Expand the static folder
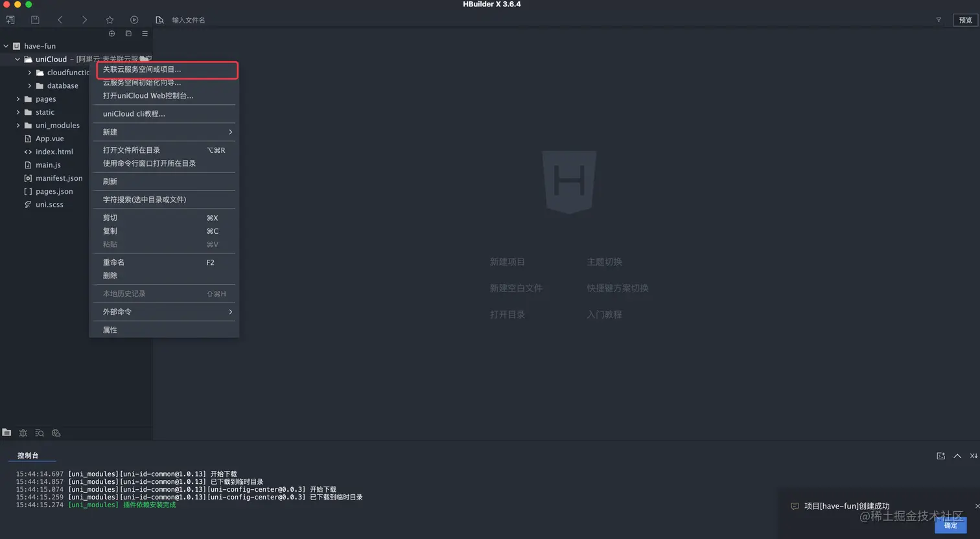The height and width of the screenshot is (539, 980). pos(17,112)
